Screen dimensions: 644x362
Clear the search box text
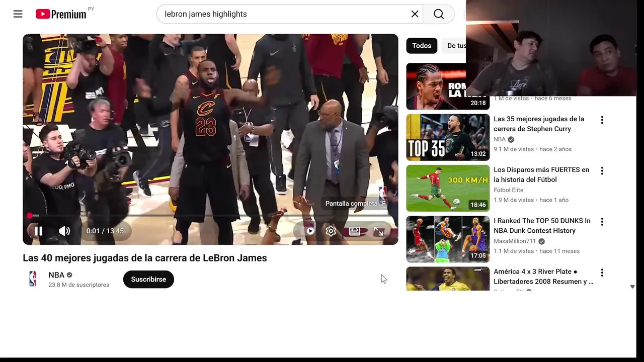415,14
